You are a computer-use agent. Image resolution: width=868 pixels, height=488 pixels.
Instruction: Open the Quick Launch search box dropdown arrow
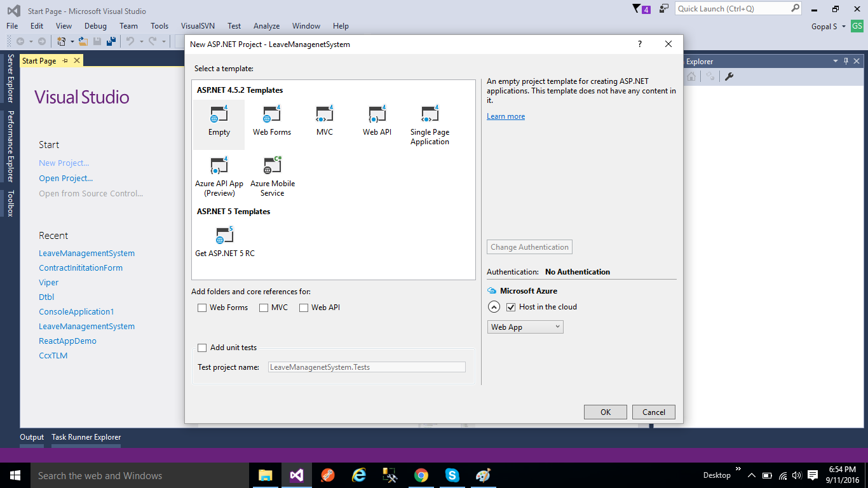point(795,8)
